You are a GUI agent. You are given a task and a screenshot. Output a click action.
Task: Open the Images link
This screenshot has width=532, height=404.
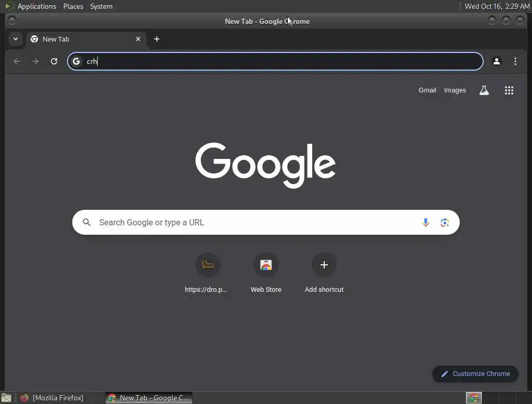(x=455, y=90)
